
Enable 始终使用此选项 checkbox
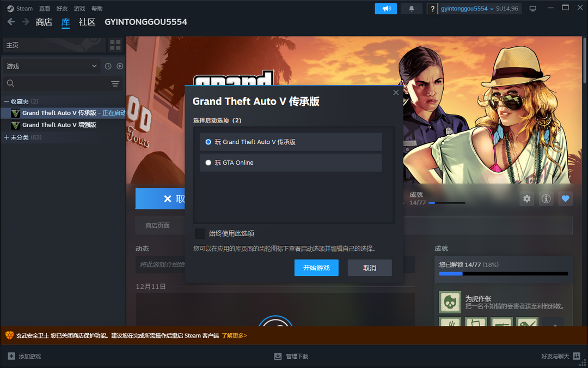(x=200, y=233)
